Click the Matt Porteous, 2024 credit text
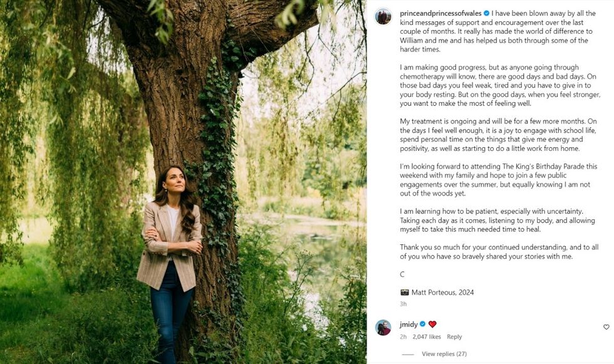Screen dimensions: 614x364 click(x=442, y=292)
